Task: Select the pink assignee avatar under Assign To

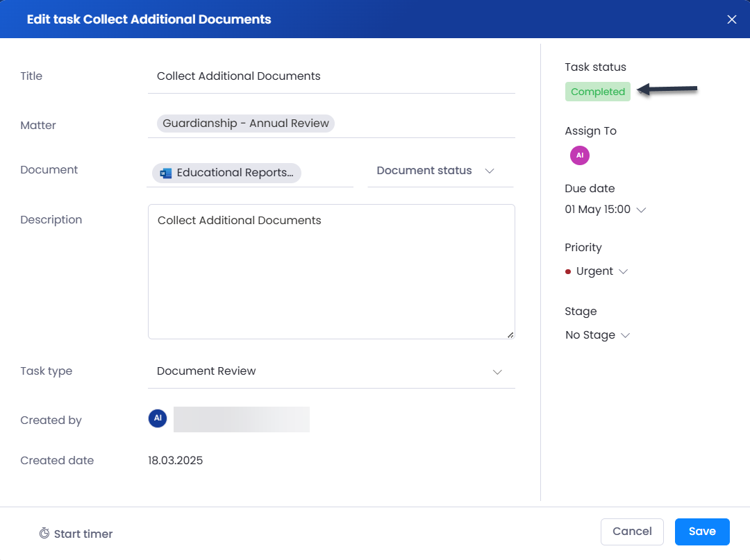Action: pos(579,155)
